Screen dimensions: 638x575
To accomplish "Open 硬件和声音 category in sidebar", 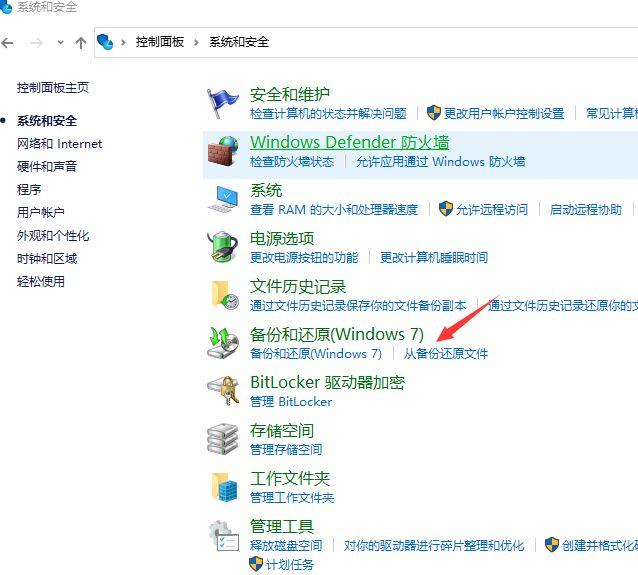I will 47,166.
